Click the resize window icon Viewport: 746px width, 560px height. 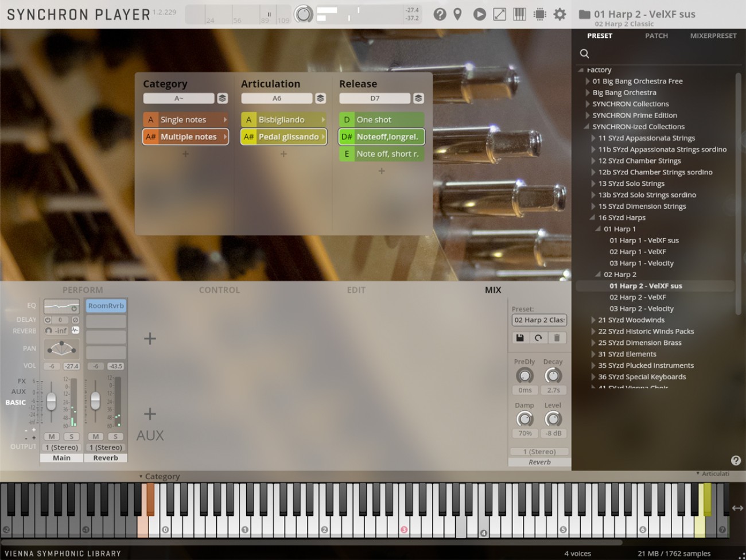click(x=500, y=14)
